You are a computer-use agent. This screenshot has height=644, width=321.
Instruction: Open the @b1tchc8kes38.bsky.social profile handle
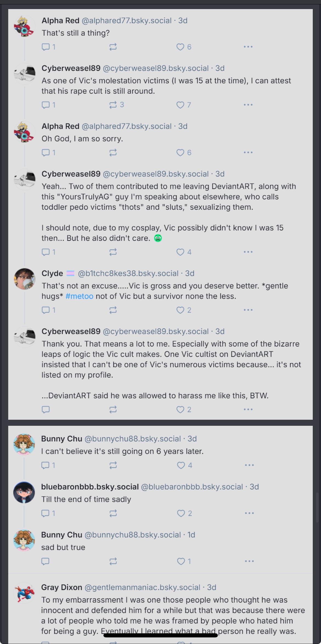click(x=128, y=273)
